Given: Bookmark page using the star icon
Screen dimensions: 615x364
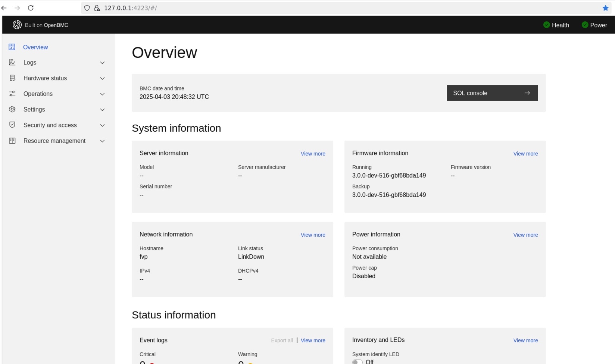Looking at the screenshot, I should (x=605, y=8).
